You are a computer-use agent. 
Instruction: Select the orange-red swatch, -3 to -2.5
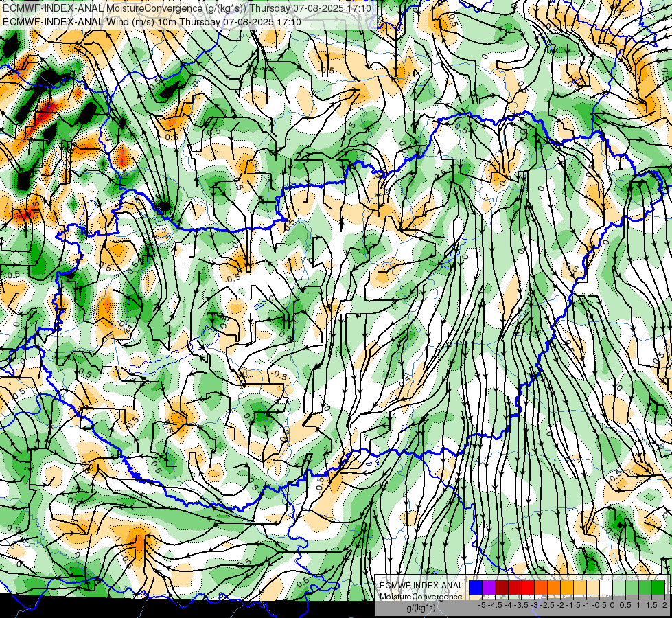541,588
